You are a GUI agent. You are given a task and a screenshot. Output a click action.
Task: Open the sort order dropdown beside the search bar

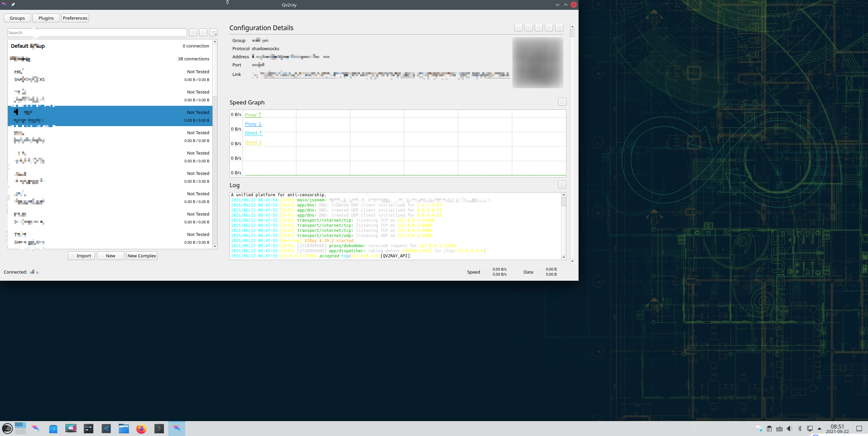[214, 32]
